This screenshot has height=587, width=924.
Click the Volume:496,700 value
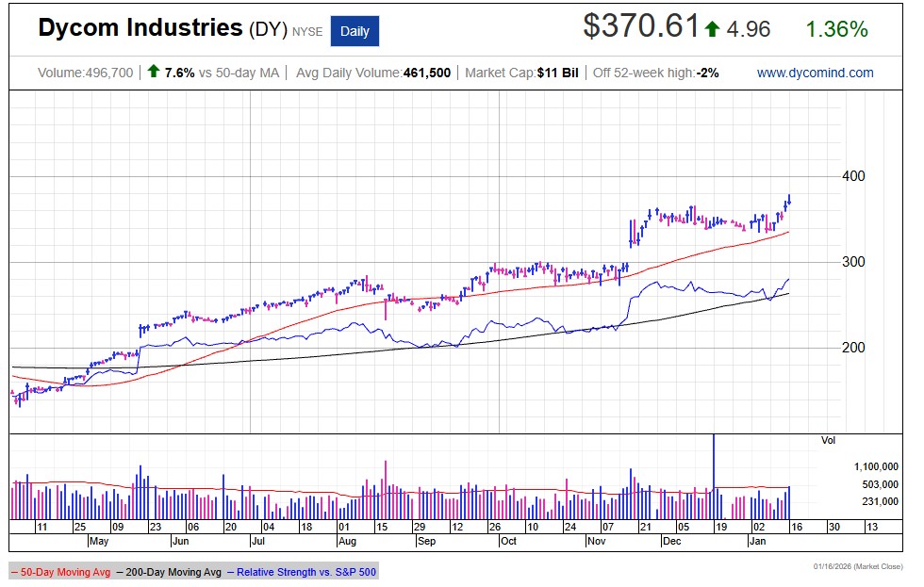tap(86, 73)
